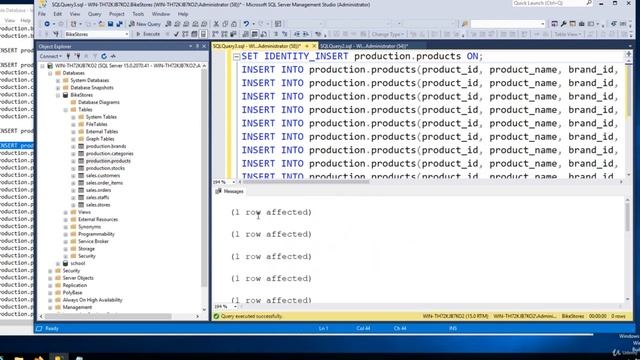
Task: Toggle Results to Grid icon
Action: click(x=255, y=34)
